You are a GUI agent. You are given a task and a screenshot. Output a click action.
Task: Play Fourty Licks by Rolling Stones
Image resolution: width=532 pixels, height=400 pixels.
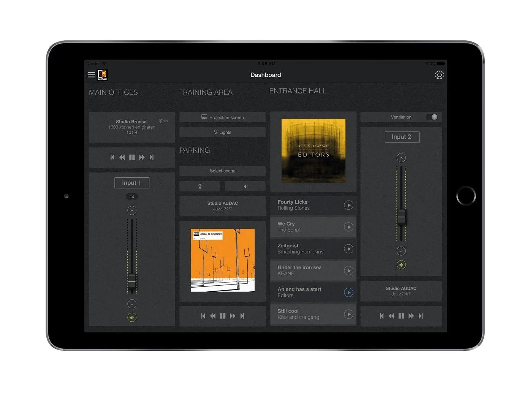348,205
